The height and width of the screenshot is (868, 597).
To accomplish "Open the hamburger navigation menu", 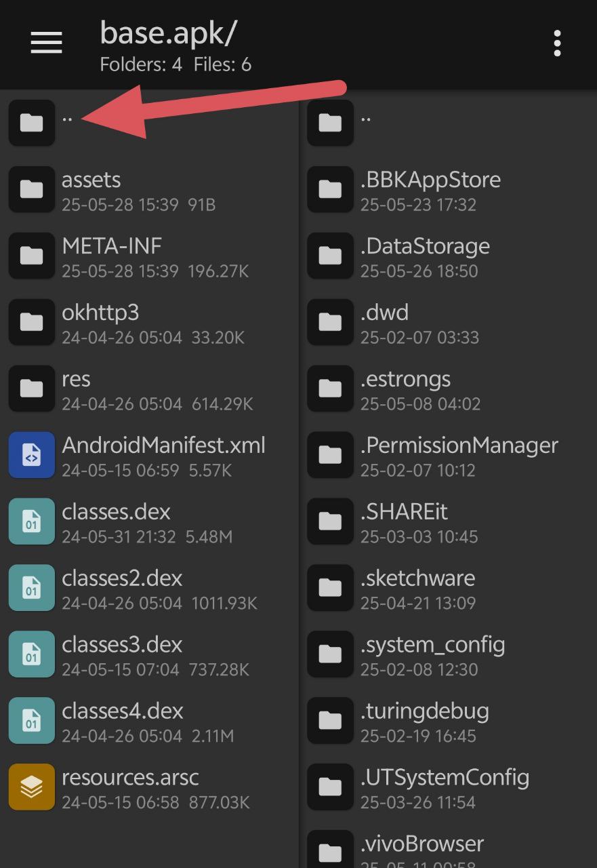I will point(46,43).
